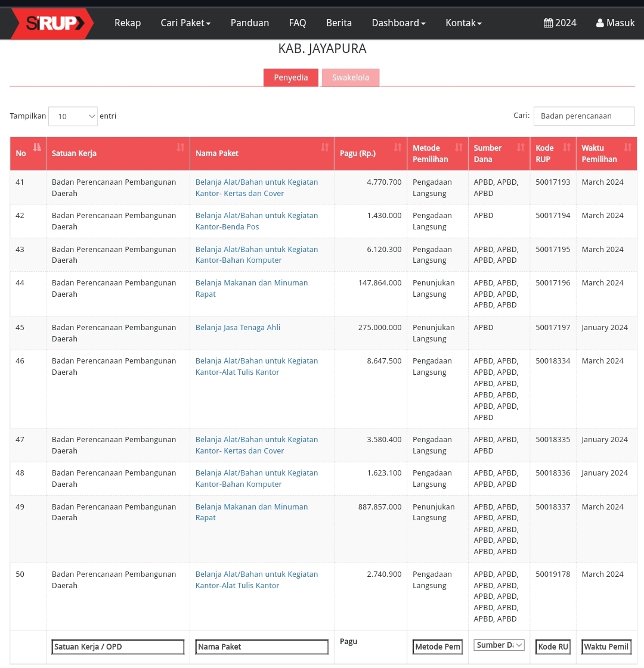
Task: Open the 2024 calendar year selector
Action: coord(560,23)
